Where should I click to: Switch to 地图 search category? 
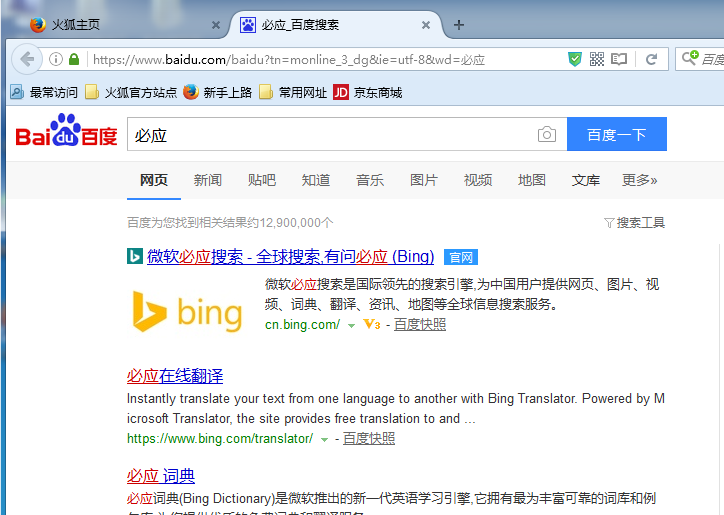click(532, 180)
